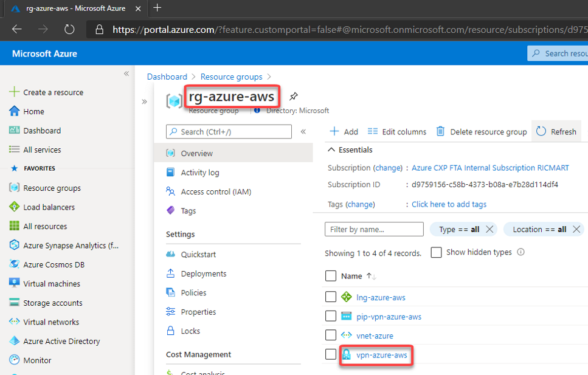Open Load balancers icon in sidebar
The width and height of the screenshot is (588, 375).
coord(14,207)
